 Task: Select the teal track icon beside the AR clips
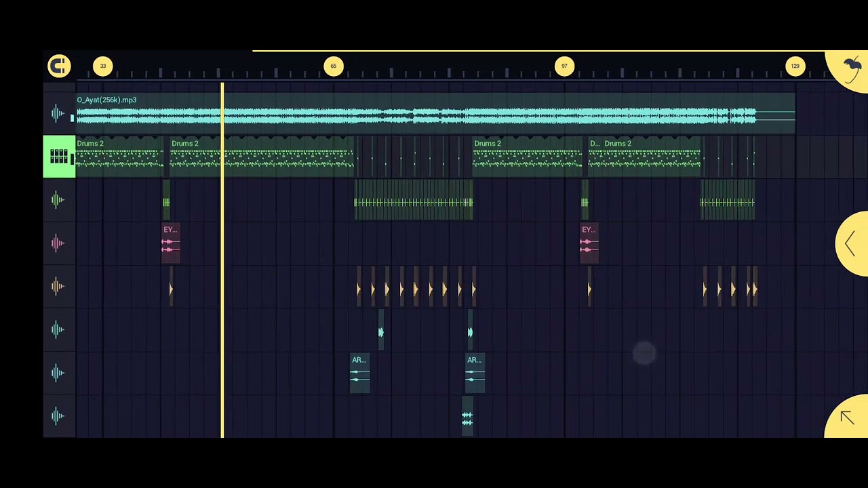(x=58, y=373)
